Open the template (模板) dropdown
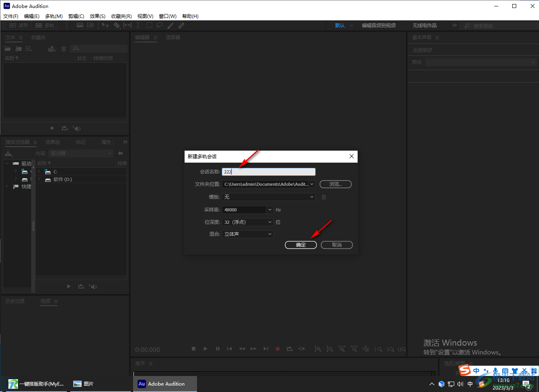Screen dimensions: 539x392 coord(269,197)
